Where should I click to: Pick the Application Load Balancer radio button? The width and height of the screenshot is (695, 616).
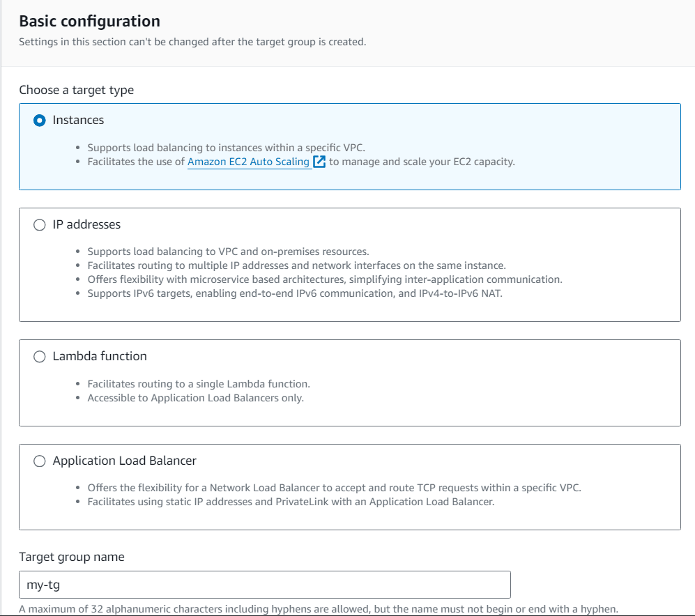click(40, 461)
